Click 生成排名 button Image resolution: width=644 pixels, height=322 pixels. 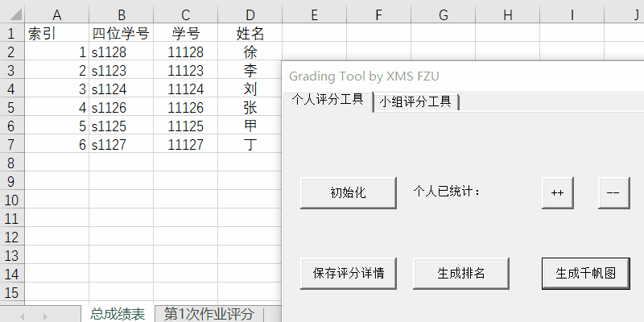460,273
